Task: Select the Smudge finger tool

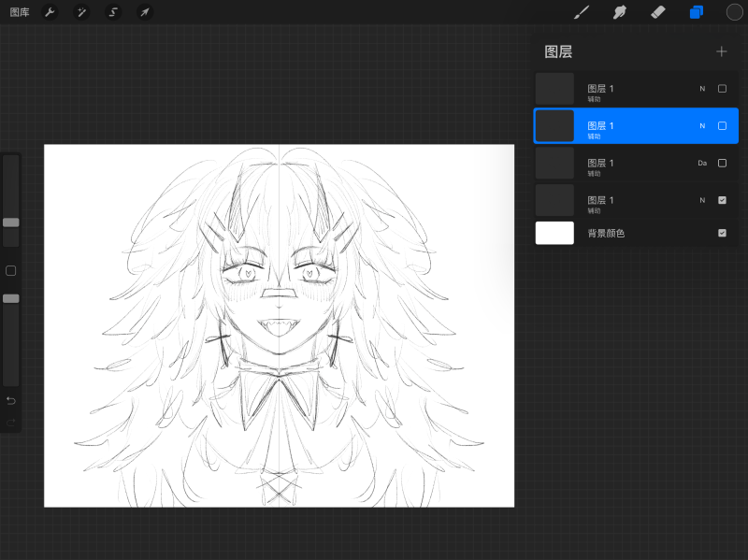Action: click(x=620, y=12)
